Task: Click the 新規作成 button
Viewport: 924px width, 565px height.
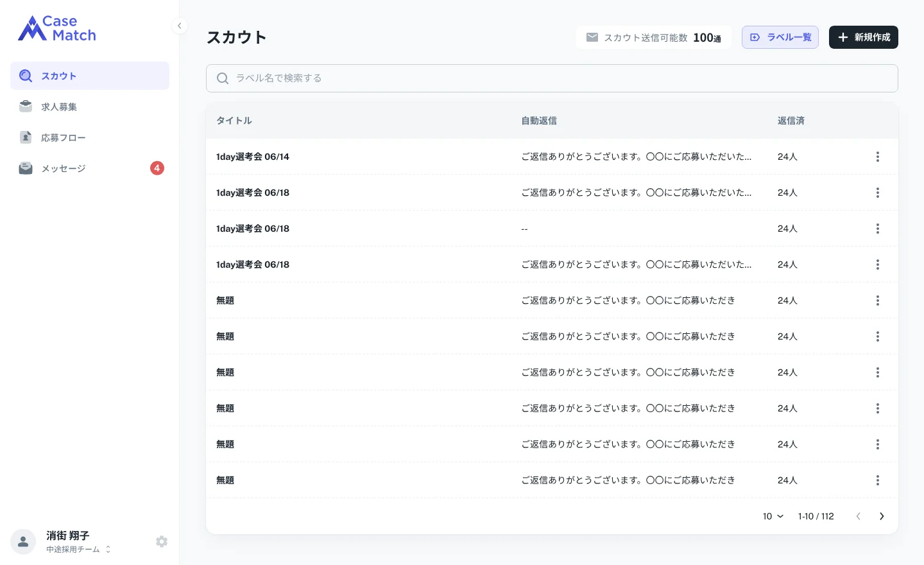Action: [x=864, y=37]
